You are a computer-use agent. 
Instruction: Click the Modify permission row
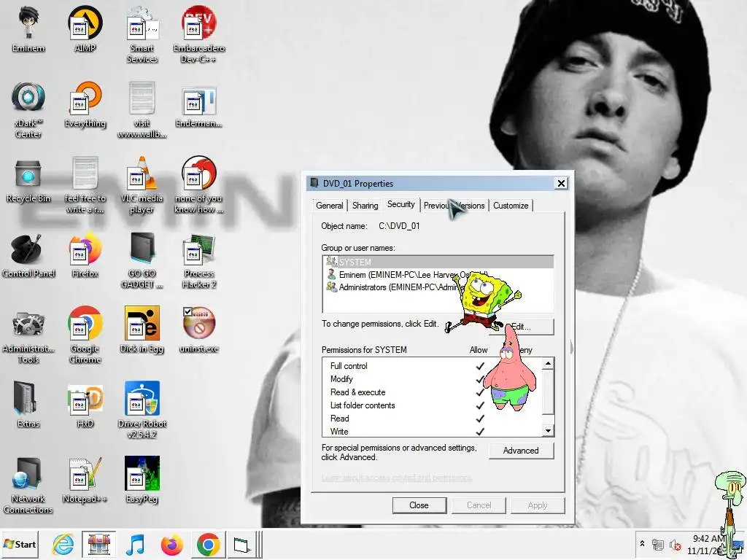pyautogui.click(x=433, y=379)
